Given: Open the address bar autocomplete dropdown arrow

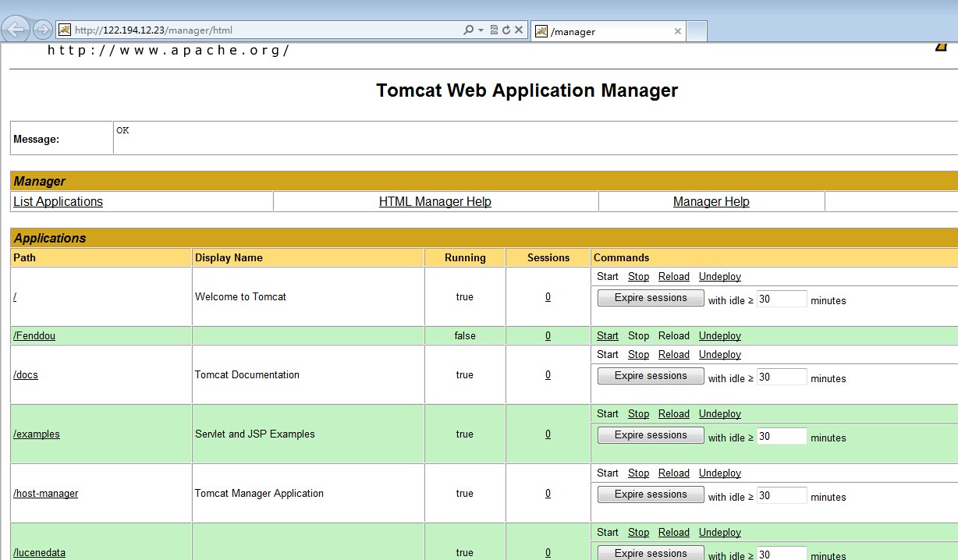Looking at the screenshot, I should tap(481, 30).
